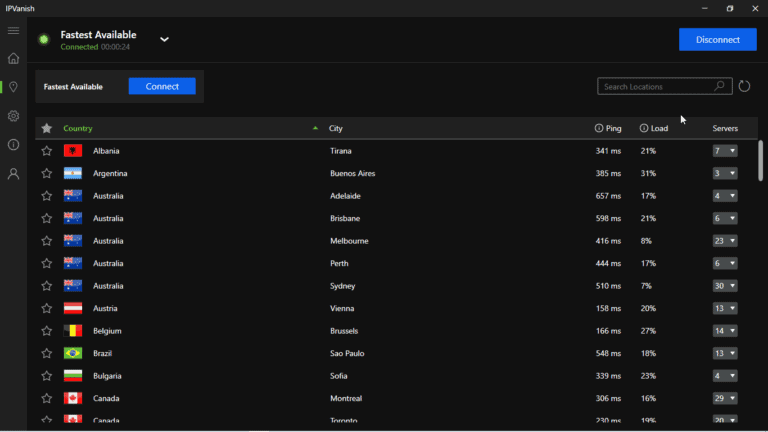Click the Disconnect button
This screenshot has width=768, height=432.
coord(717,40)
